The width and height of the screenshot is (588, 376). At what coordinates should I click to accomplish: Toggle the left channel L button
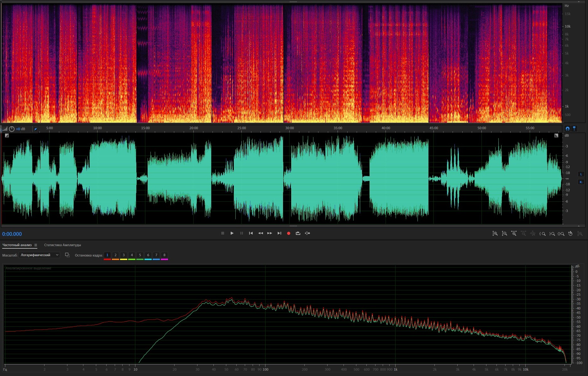coord(581,174)
